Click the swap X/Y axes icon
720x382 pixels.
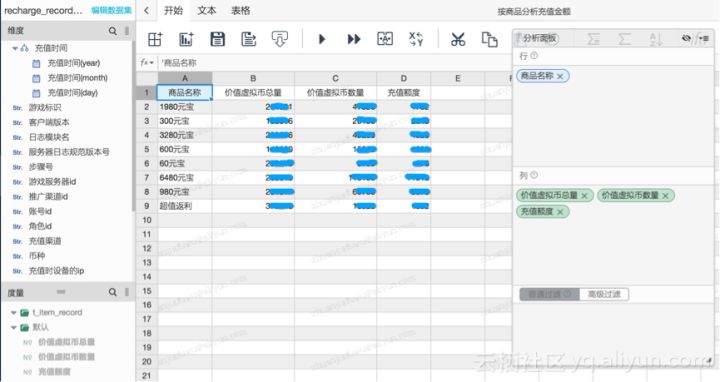coord(416,39)
